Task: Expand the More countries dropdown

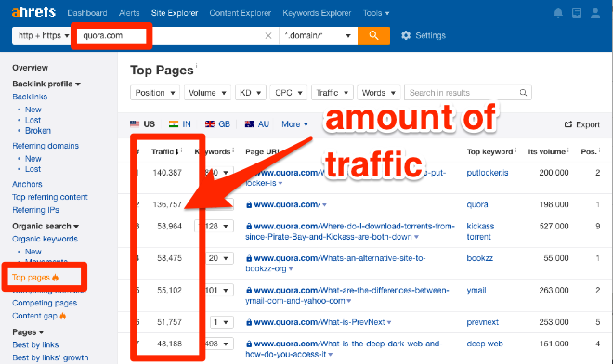Action: tap(294, 124)
